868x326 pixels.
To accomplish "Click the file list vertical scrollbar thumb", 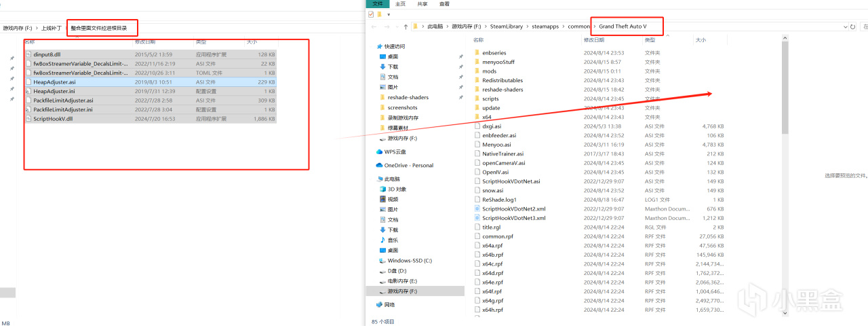I will pos(785,88).
